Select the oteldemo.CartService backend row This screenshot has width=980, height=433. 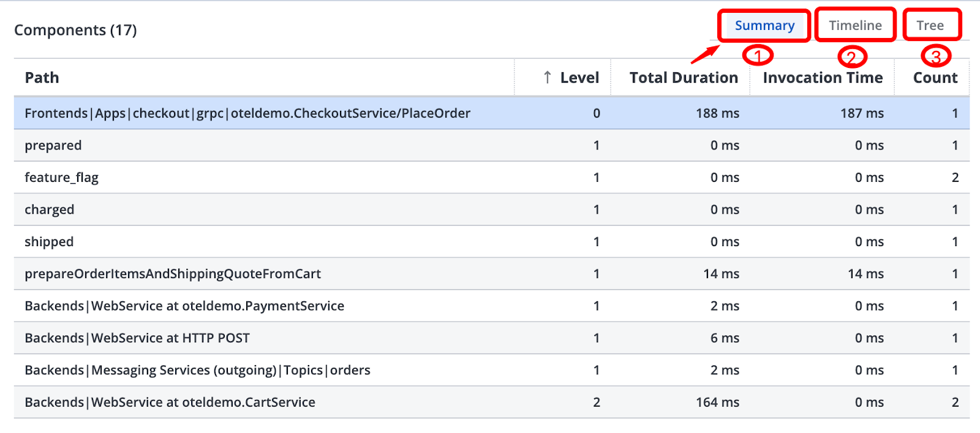tap(170, 402)
